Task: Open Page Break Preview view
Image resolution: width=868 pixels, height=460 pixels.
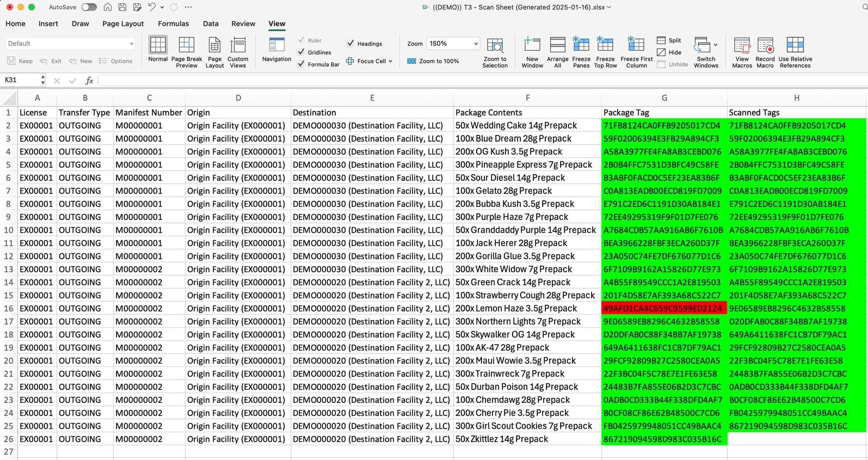Action: (x=186, y=45)
